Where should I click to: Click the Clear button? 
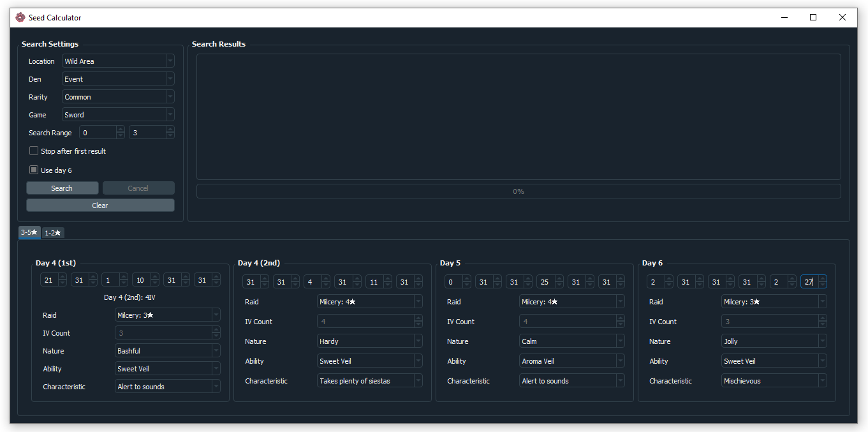coord(100,205)
